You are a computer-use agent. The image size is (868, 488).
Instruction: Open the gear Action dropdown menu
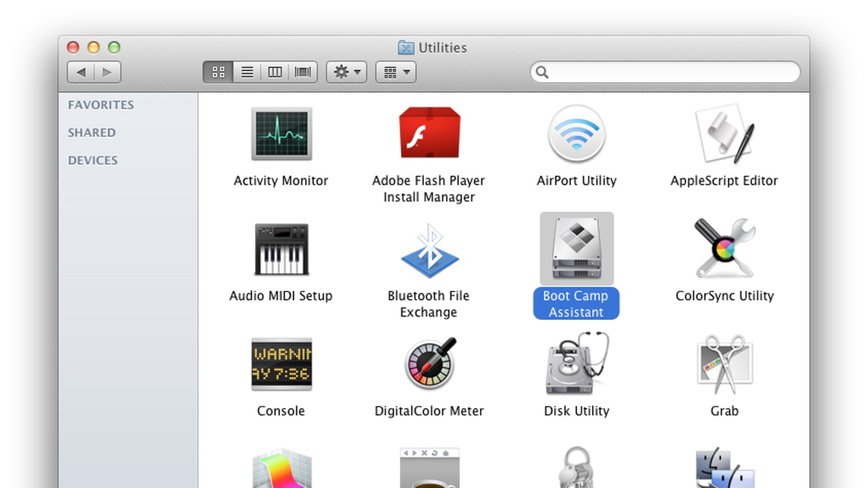(x=347, y=72)
